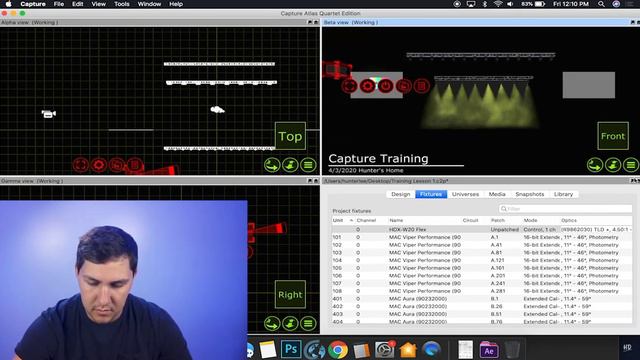640x360 pixels.
Task: Click the pin icon on Alpha view title bar
Action: (x=310, y=22)
